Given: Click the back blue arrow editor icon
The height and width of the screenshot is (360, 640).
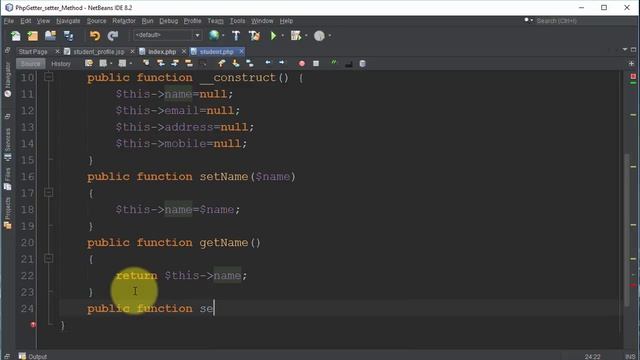Looking at the screenshot, I should [267, 63].
